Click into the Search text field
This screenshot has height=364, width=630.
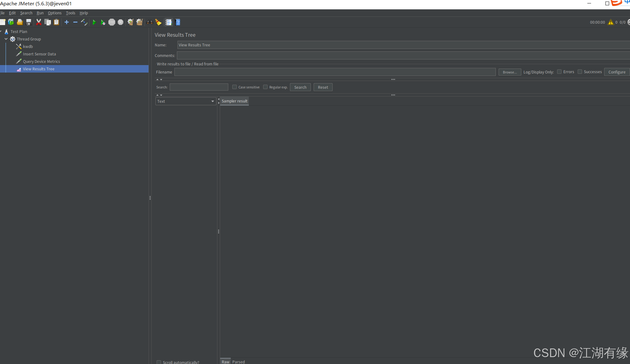pyautogui.click(x=199, y=87)
